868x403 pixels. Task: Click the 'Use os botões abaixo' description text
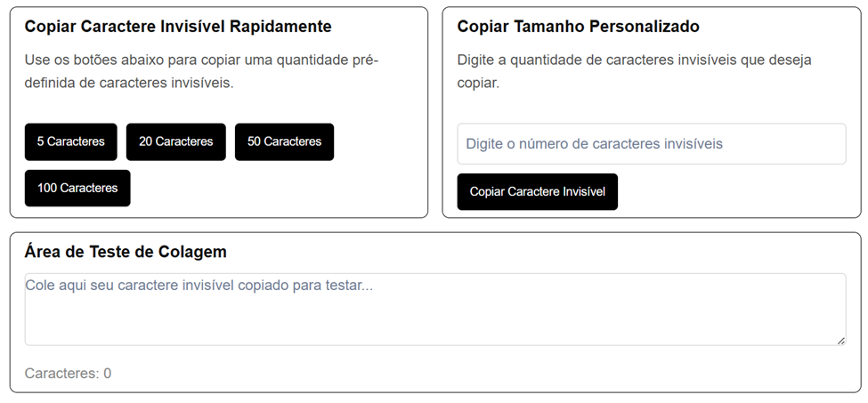(201, 60)
